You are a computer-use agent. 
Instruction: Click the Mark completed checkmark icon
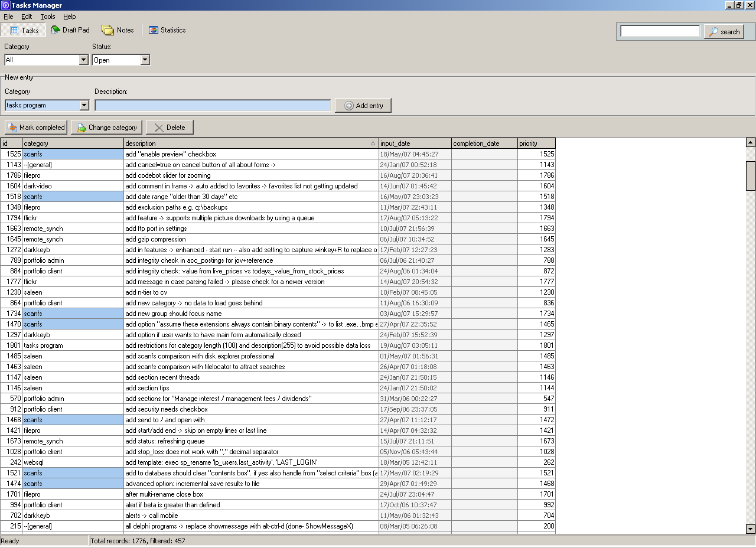click(11, 127)
